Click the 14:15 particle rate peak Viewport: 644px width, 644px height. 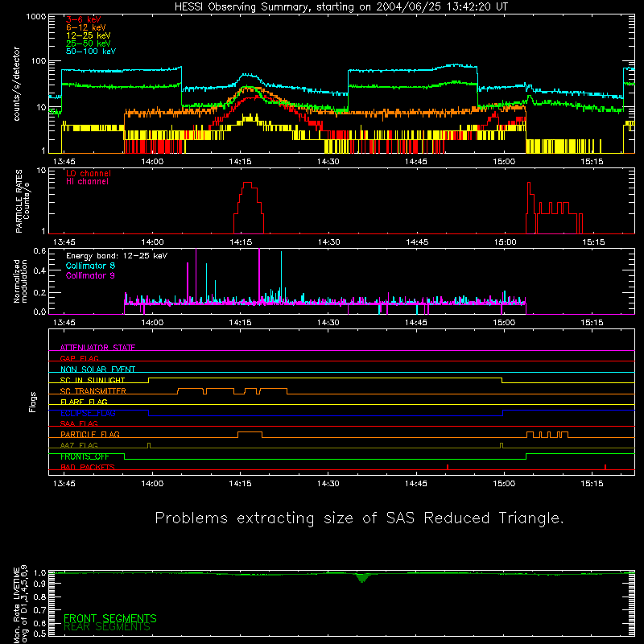[248, 184]
